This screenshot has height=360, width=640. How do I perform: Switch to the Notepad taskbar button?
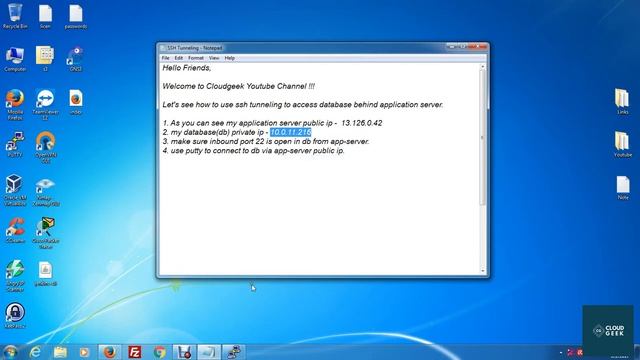click(209, 352)
